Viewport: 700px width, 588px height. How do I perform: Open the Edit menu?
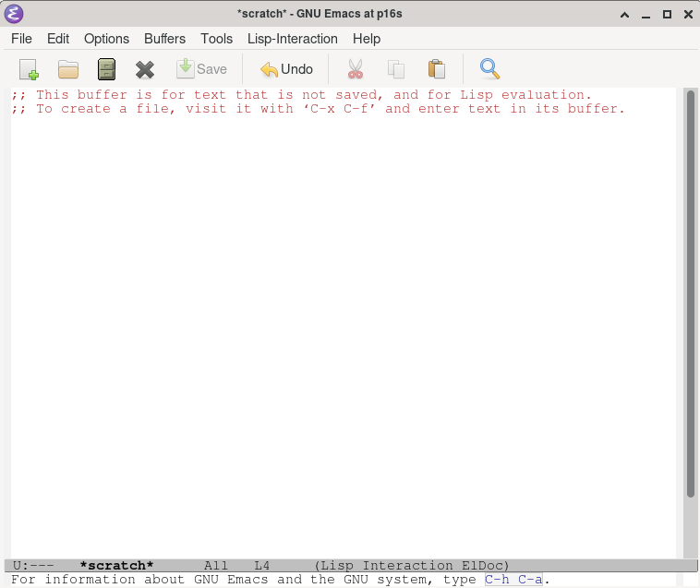[58, 39]
